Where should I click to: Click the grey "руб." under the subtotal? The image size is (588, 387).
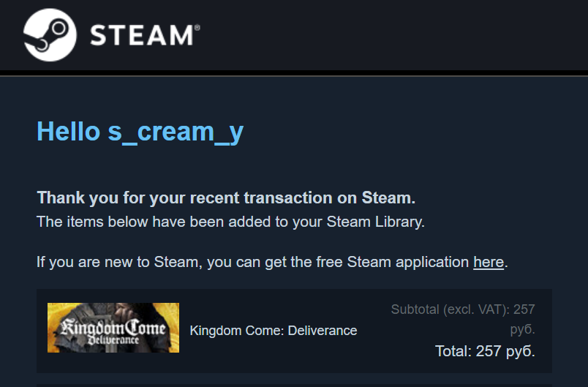(522, 329)
